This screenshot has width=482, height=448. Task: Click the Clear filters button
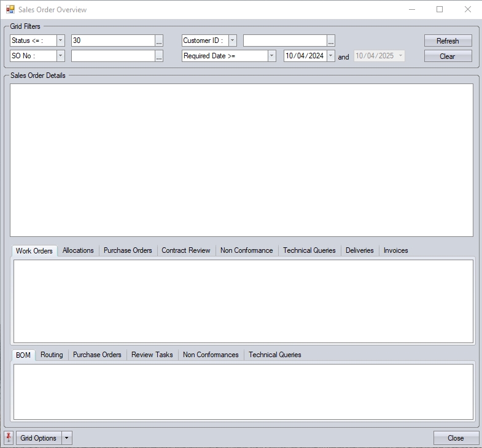click(448, 56)
